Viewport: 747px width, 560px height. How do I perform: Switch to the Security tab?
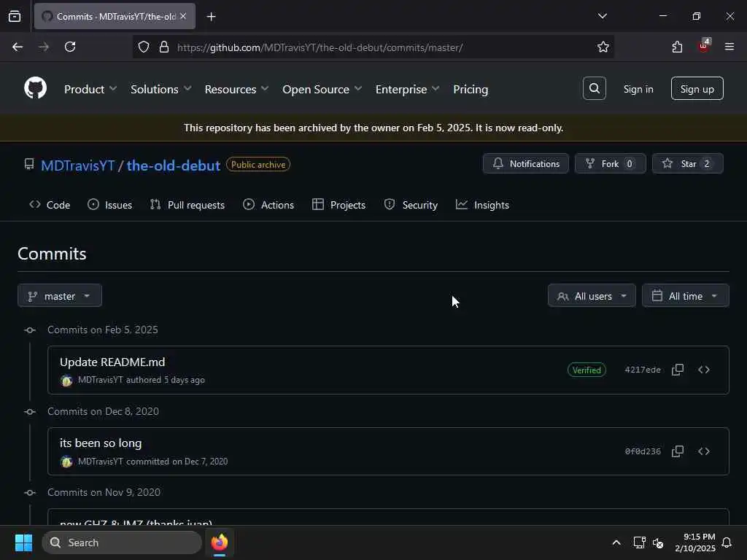coord(411,205)
